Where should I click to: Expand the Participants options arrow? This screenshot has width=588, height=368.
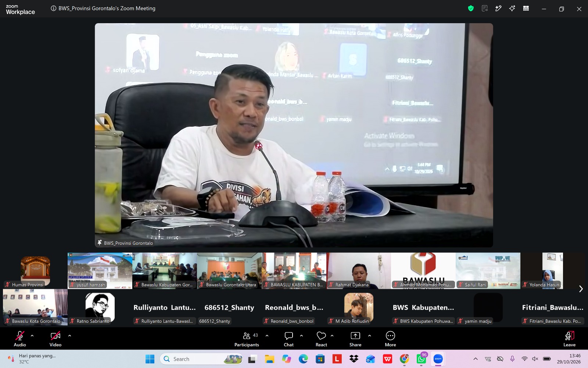pyautogui.click(x=267, y=336)
